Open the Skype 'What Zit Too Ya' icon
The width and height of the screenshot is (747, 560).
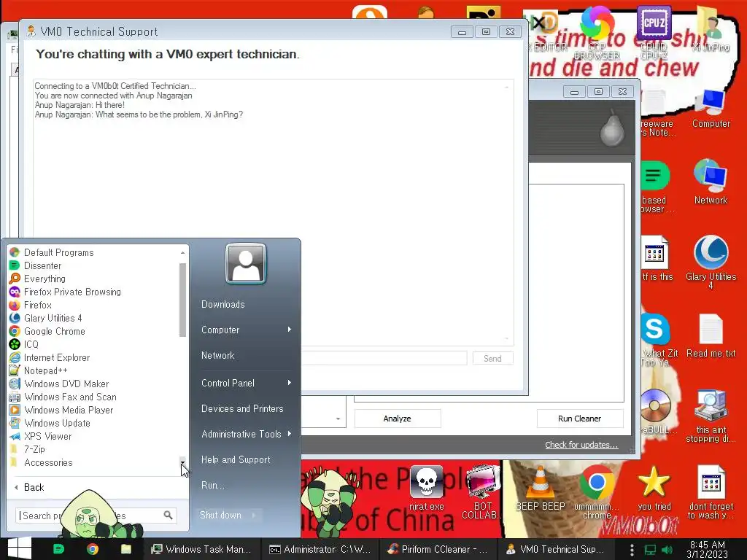point(657,340)
